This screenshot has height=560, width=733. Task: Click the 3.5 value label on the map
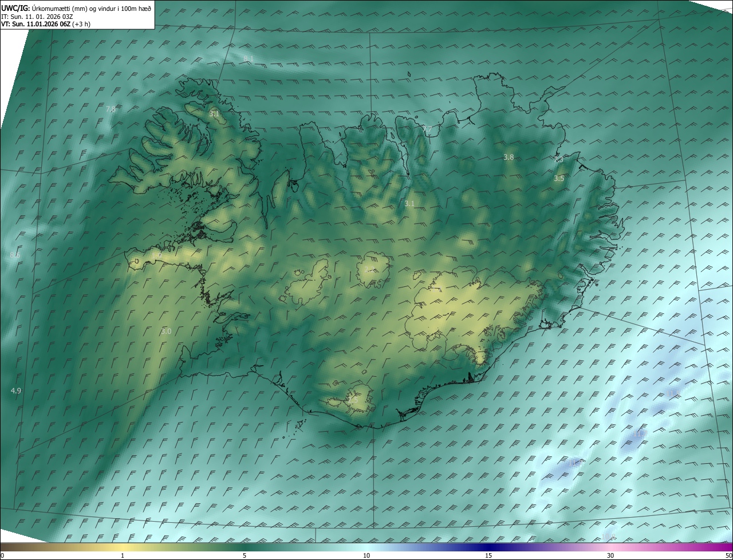click(x=559, y=179)
